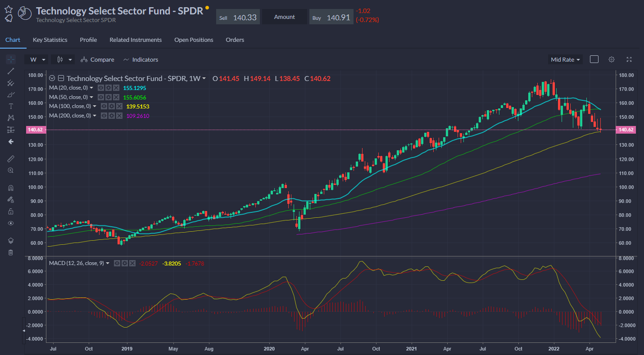Click the zoom in magnifier tool
Viewport: 644px width, 355px height.
[11, 171]
